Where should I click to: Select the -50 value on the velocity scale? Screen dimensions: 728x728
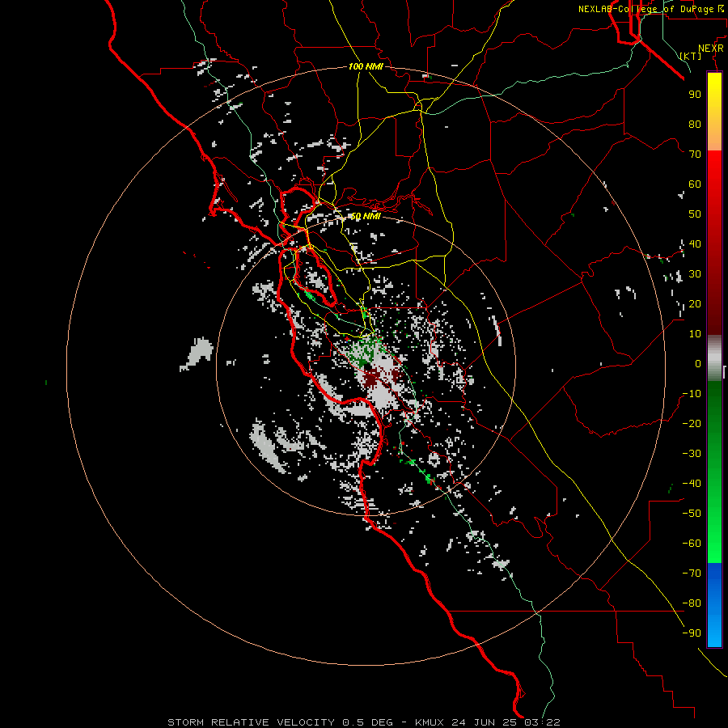point(692,514)
